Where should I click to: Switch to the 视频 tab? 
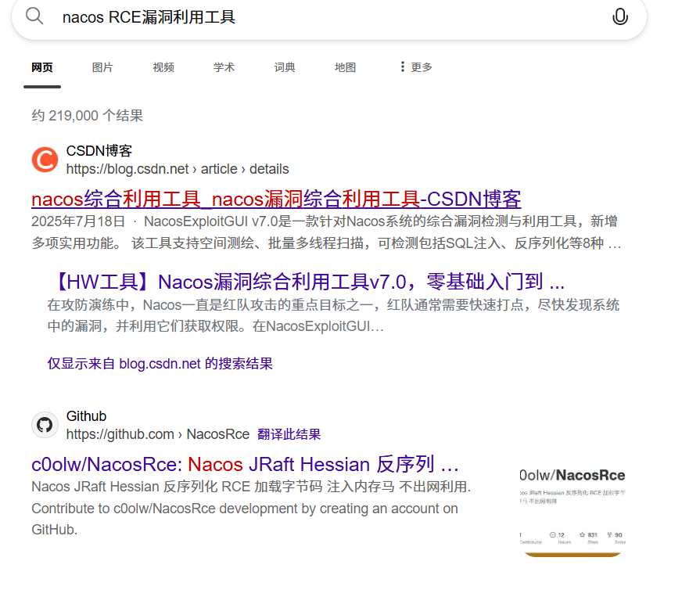click(x=163, y=67)
